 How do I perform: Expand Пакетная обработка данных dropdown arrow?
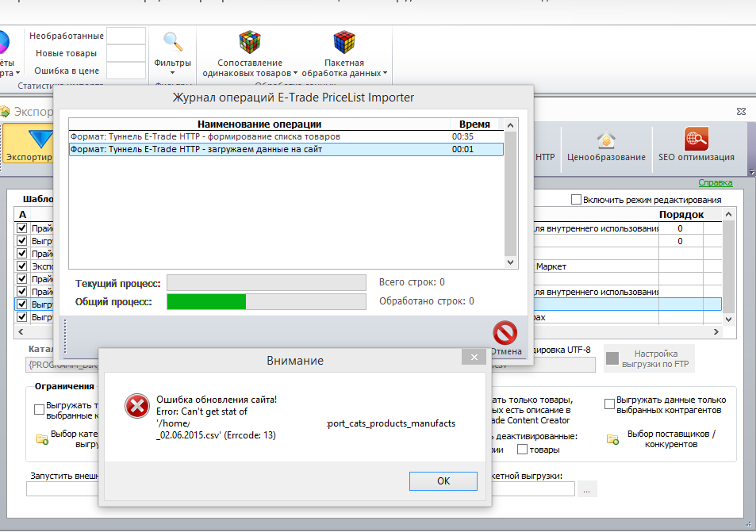(385, 73)
